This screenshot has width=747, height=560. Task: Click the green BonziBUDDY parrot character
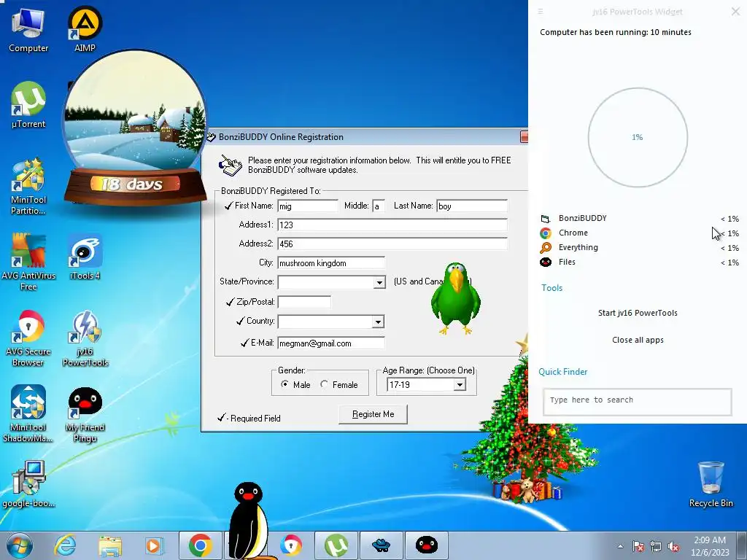coord(456,298)
